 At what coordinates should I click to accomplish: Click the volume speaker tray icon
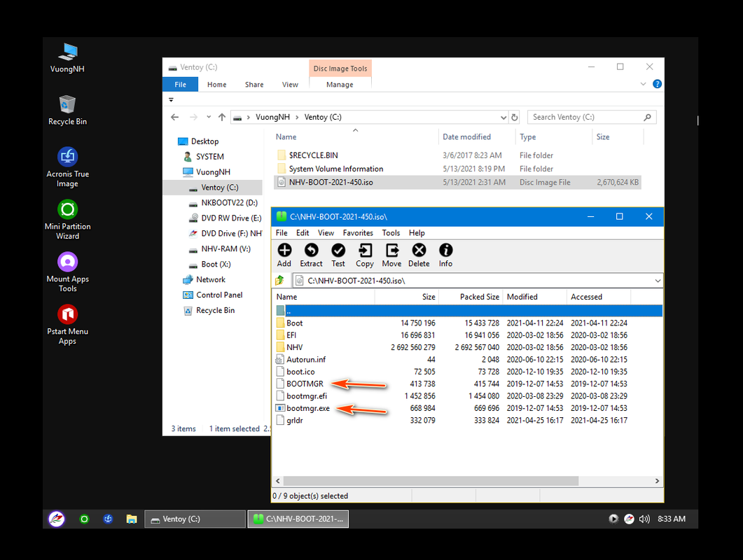click(644, 519)
